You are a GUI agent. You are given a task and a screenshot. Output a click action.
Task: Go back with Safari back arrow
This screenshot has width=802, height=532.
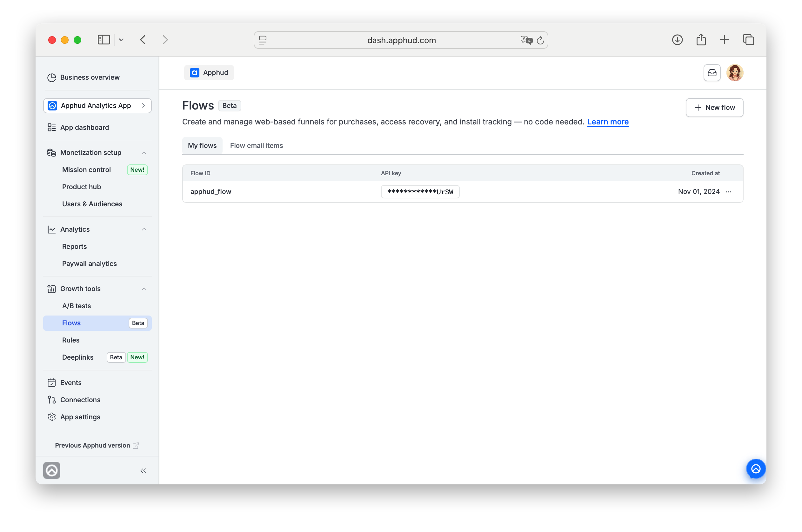click(x=143, y=40)
